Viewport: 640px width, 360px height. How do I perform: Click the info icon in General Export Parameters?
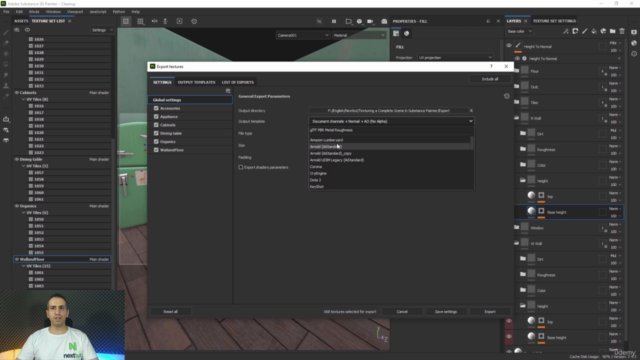(x=507, y=96)
